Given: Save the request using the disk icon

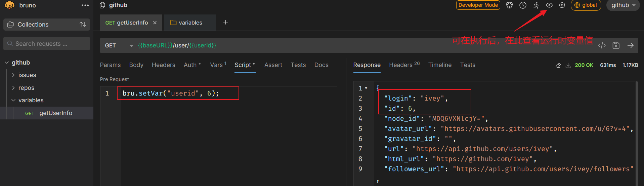Looking at the screenshot, I should [616, 45].
